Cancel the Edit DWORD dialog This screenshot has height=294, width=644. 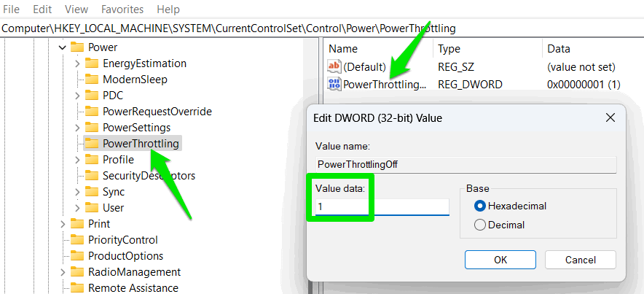tap(580, 259)
